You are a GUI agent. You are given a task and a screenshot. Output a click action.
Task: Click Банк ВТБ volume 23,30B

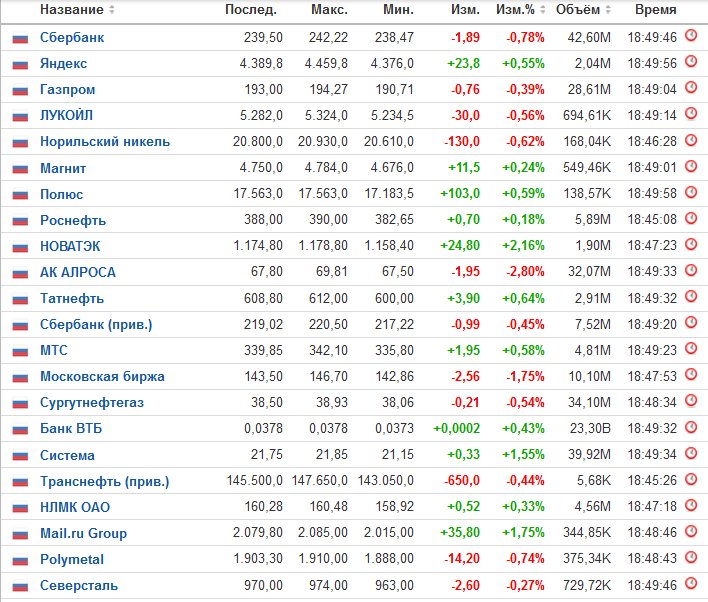(x=590, y=428)
